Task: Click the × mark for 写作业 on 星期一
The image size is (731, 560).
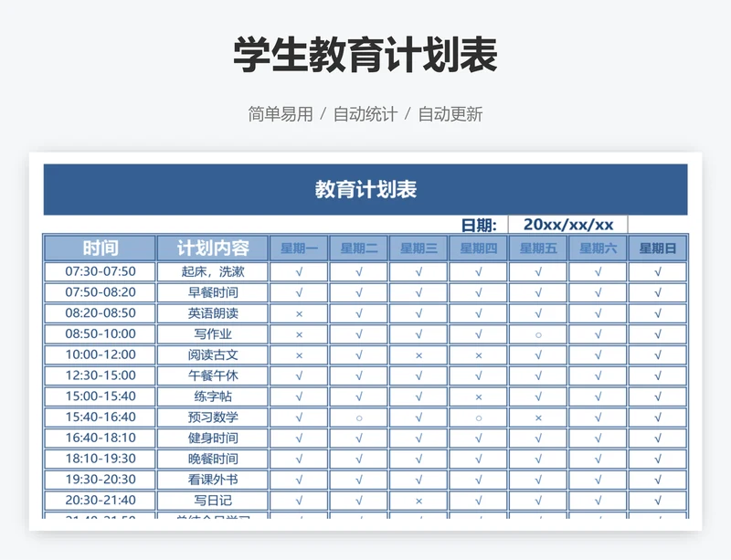Action: (x=300, y=334)
